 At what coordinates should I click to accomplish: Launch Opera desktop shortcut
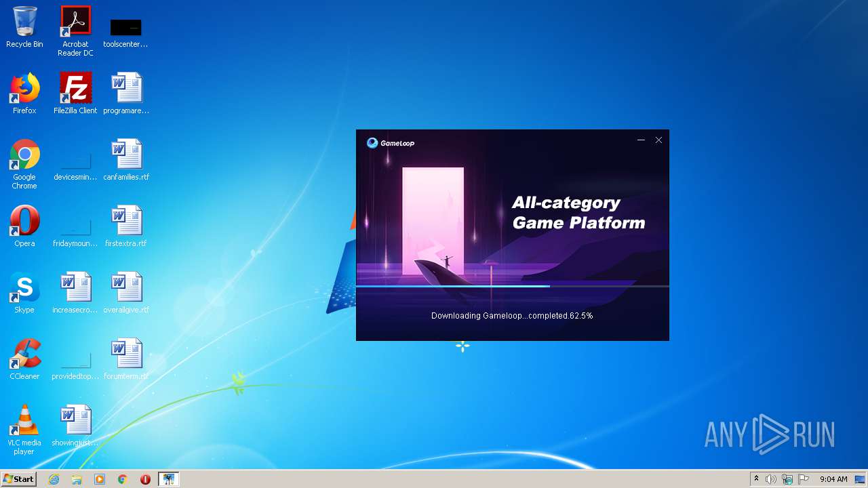click(24, 226)
